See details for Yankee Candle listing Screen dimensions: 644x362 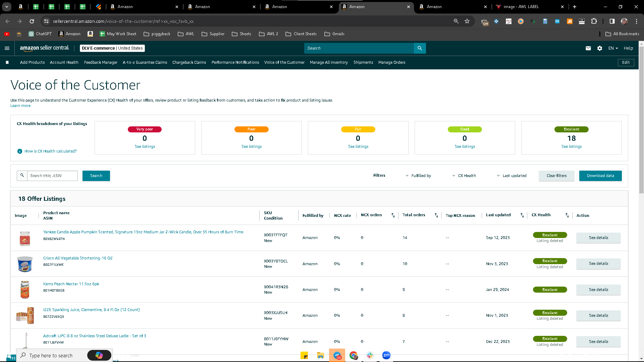pyautogui.click(x=598, y=238)
